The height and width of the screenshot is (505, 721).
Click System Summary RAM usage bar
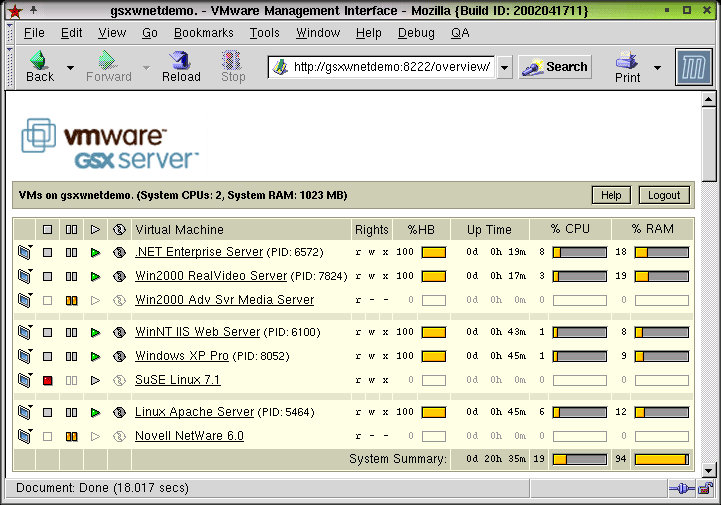tap(662, 459)
